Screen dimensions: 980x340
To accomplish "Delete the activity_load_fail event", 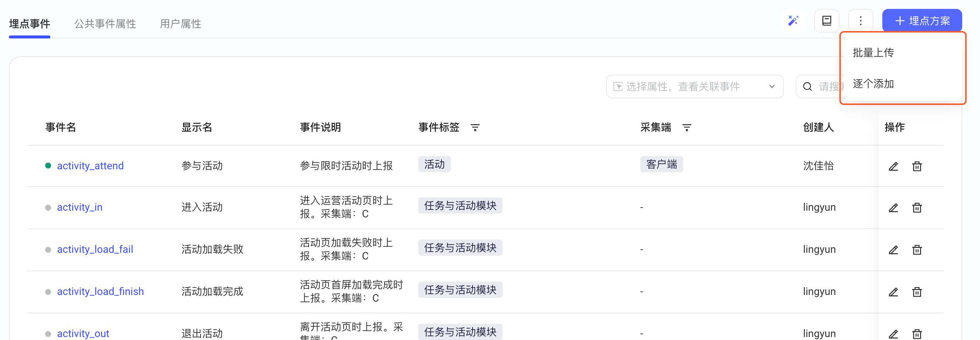I will click(x=917, y=249).
